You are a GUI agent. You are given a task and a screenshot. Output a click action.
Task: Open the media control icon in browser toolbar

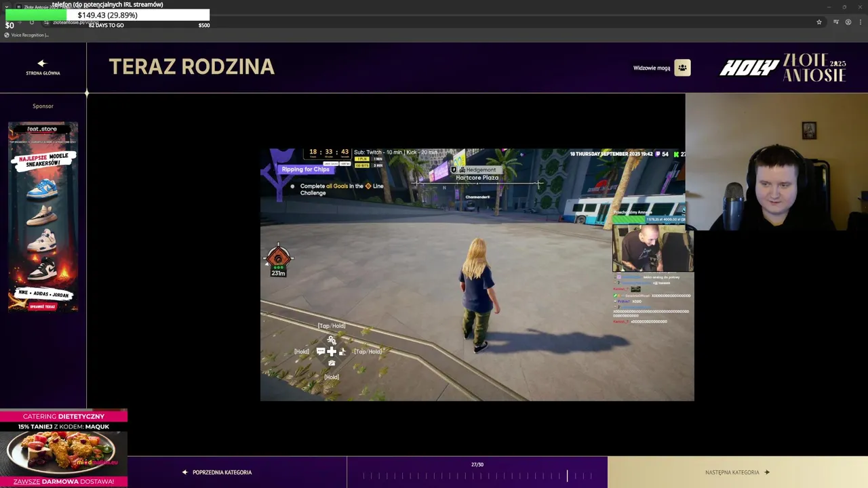(x=835, y=22)
